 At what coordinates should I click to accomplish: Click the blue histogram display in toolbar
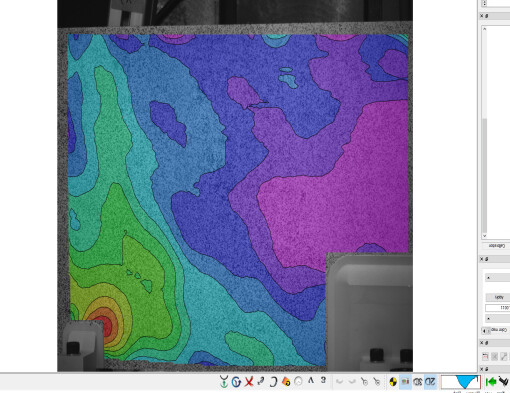tap(461, 382)
